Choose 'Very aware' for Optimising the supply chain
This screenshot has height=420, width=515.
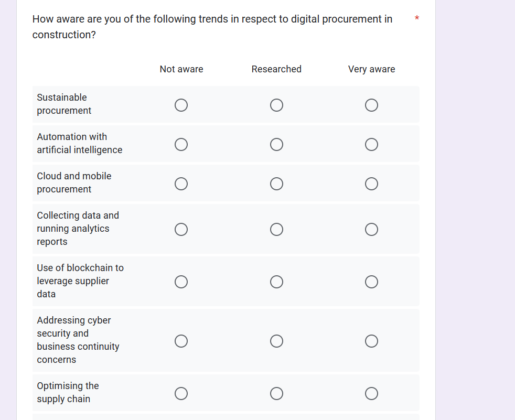[371, 393]
